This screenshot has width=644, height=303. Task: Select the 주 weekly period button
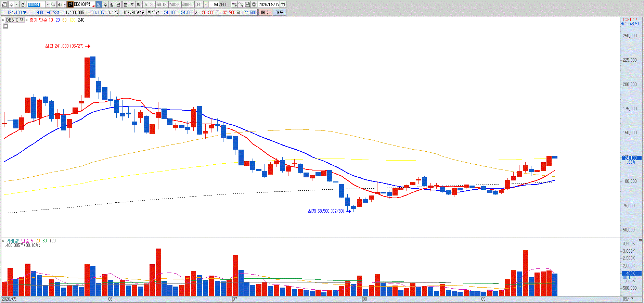click(105, 4)
